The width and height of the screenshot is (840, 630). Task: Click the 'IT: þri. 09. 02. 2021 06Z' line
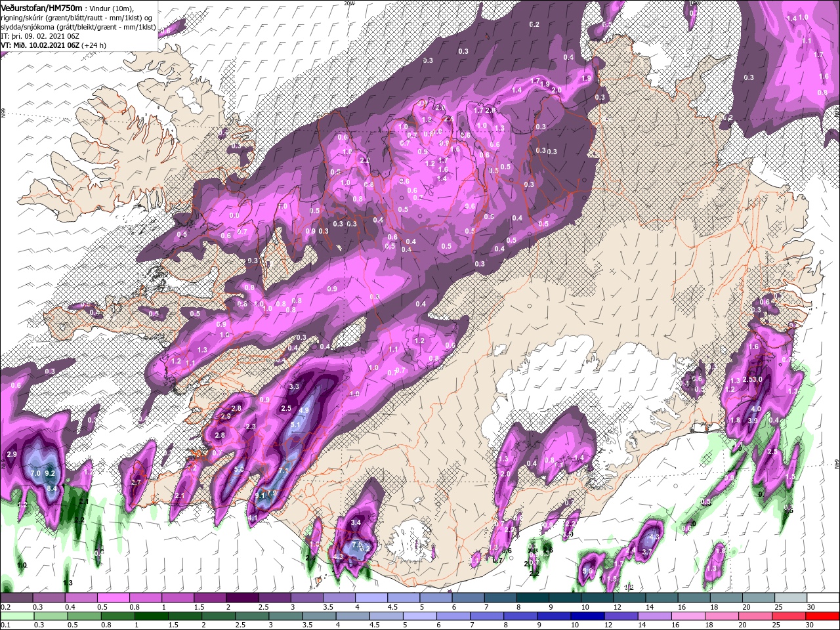tap(41, 36)
